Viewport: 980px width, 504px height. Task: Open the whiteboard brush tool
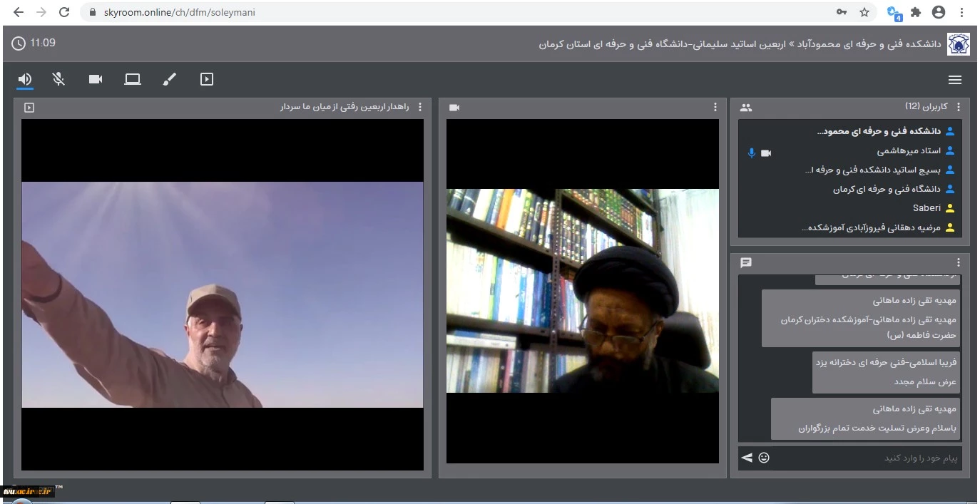[x=169, y=79]
